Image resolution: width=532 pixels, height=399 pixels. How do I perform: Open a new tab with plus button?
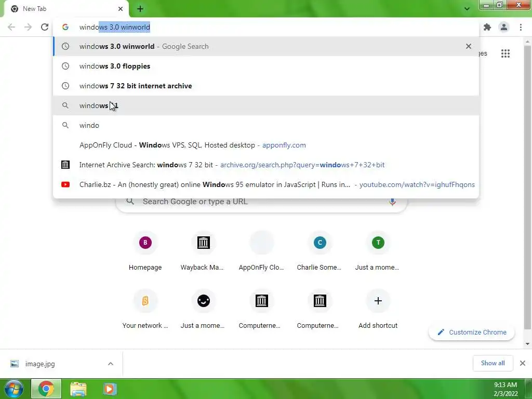140,9
